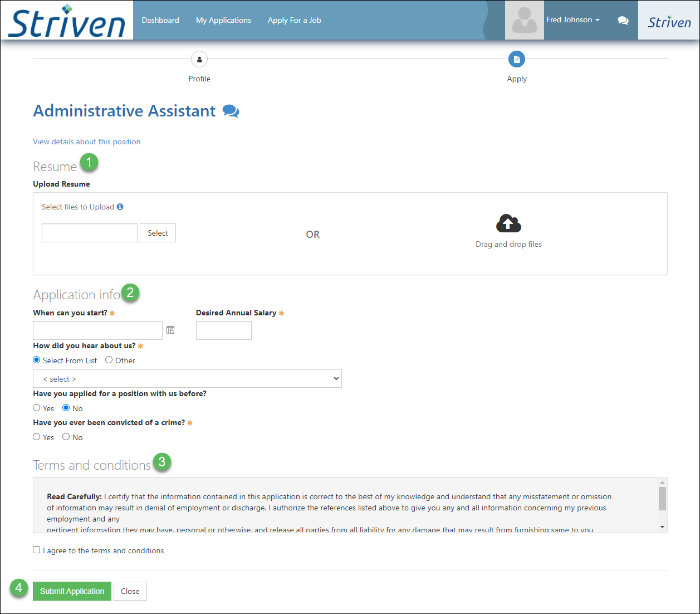Click the cloud upload icon

pyautogui.click(x=508, y=223)
